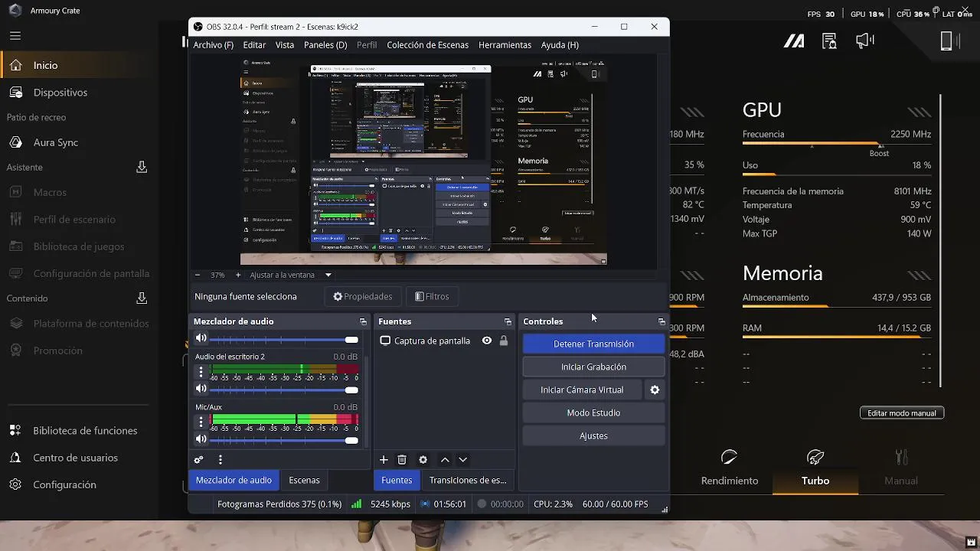Screen dimensions: 980x551
Task: Open Paneles (D) menu in OBS
Action: click(325, 45)
